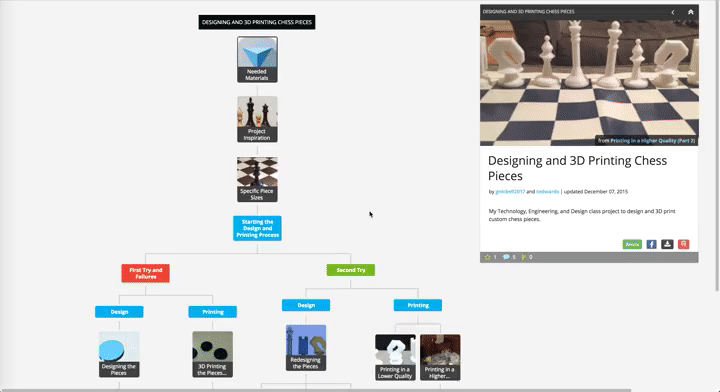Click Printing in a Higher Quality (Part 2) link
The width and height of the screenshot is (720, 392).
coord(652,141)
